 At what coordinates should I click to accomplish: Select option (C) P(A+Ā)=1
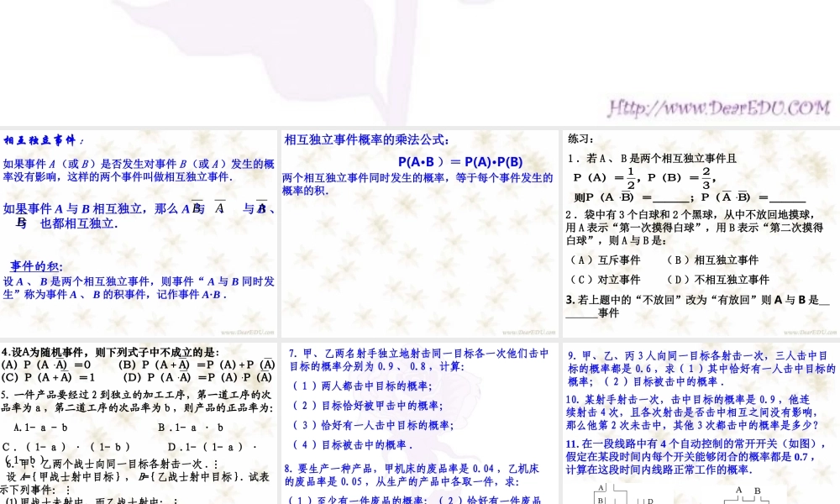pos(48,377)
